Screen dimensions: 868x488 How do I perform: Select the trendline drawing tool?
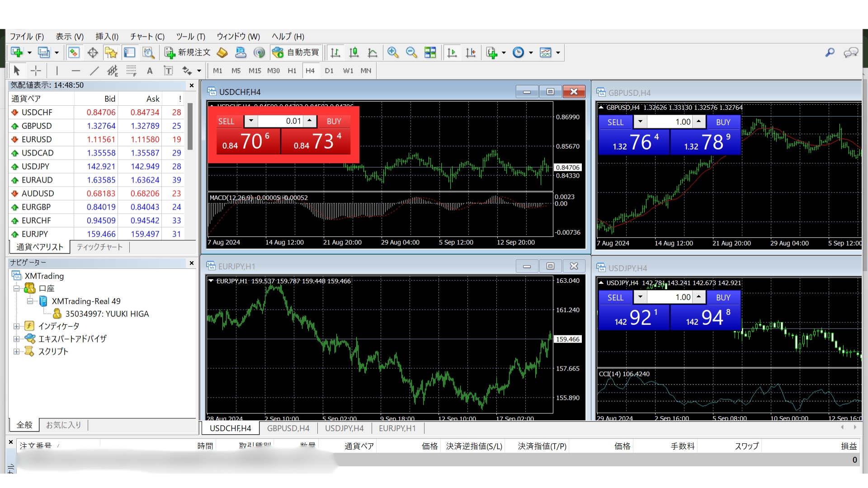pyautogui.click(x=94, y=70)
